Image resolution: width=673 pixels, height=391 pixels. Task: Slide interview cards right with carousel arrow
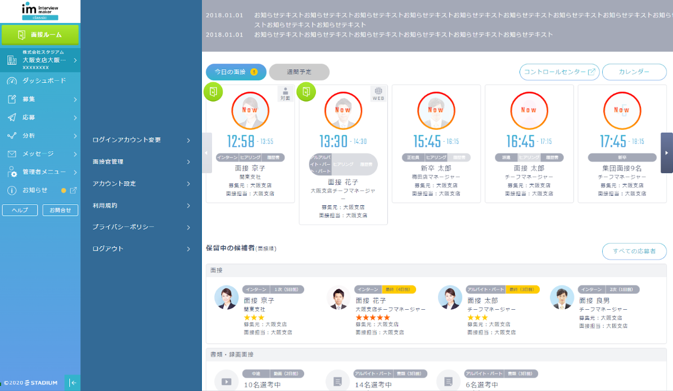(x=667, y=153)
